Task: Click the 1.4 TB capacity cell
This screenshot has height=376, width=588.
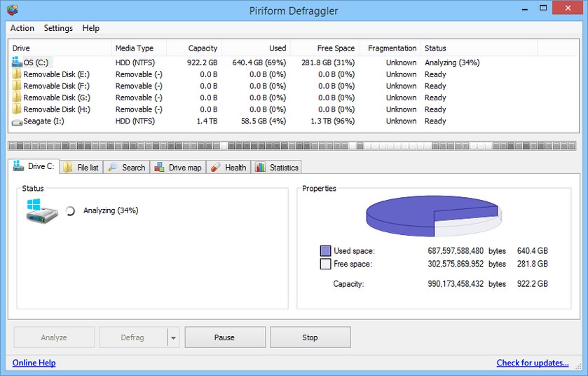Action: pyautogui.click(x=207, y=121)
